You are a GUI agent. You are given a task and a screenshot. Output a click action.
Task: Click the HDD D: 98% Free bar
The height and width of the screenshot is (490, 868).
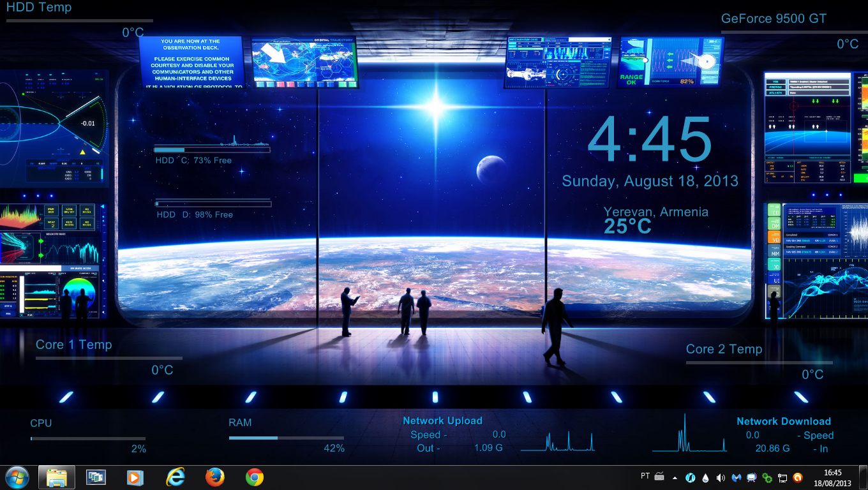click(213, 204)
